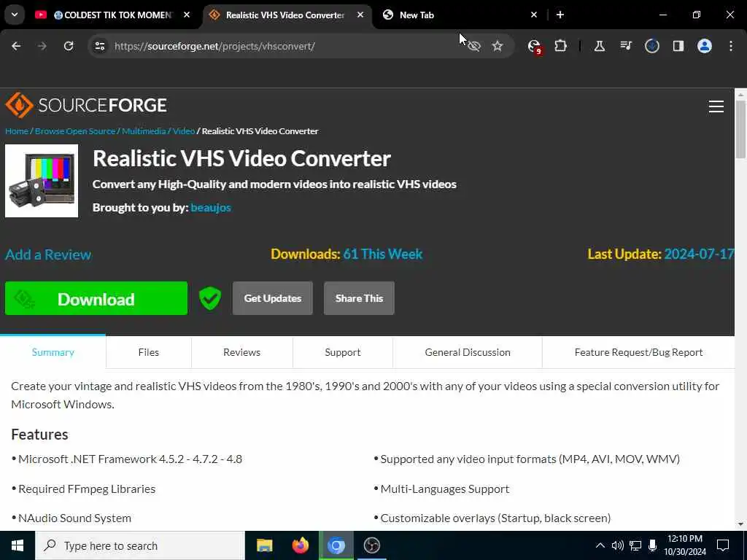Open the Support tab

[x=343, y=352]
